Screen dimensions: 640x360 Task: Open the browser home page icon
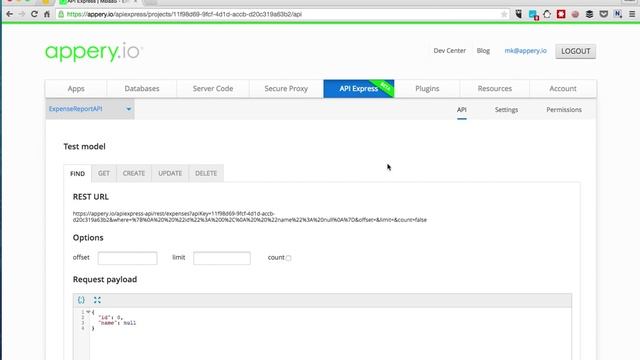[47, 14]
